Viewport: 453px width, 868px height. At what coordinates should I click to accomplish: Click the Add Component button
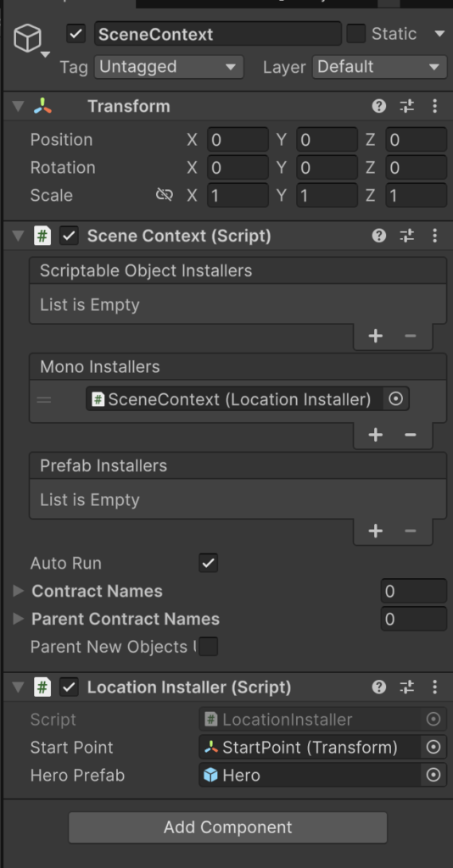[x=227, y=827]
